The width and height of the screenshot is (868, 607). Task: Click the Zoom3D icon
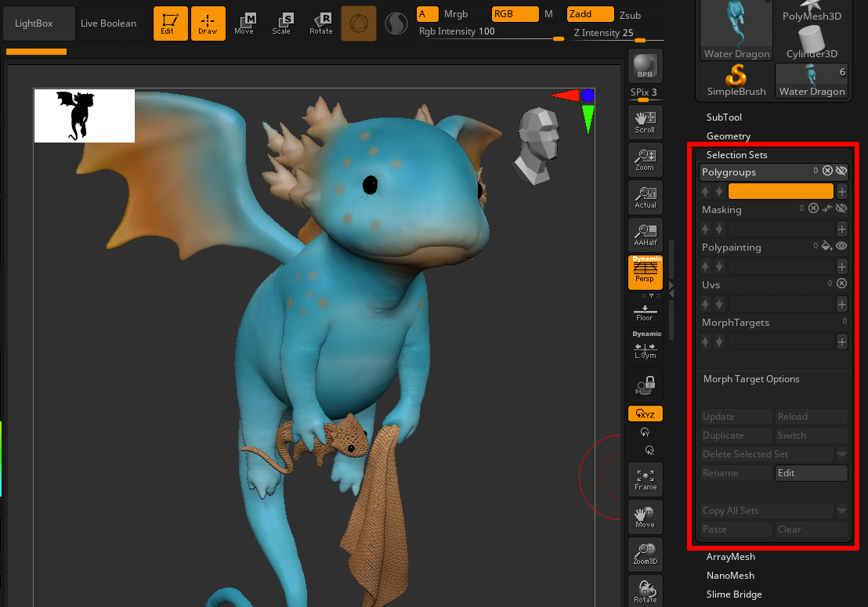point(645,554)
